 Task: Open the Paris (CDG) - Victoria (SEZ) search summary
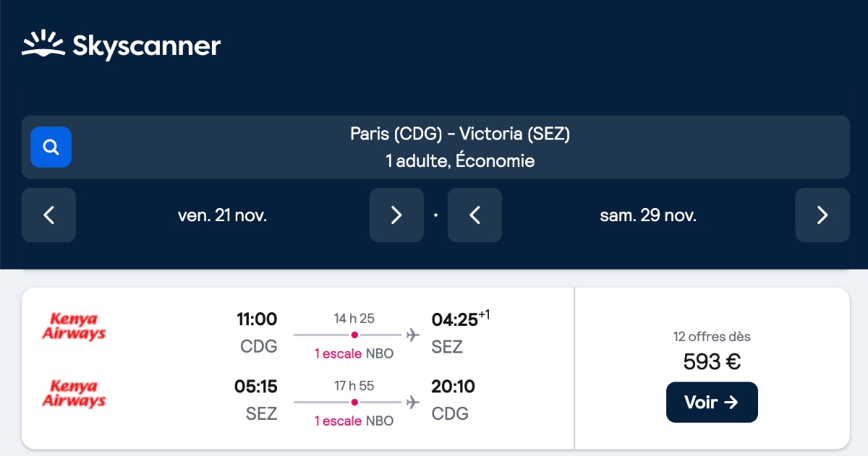pyautogui.click(x=460, y=134)
